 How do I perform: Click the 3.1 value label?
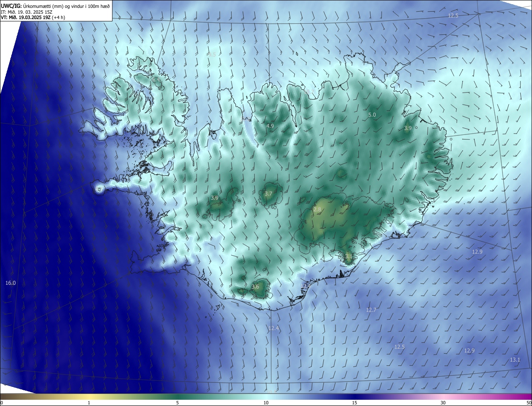[348, 256]
